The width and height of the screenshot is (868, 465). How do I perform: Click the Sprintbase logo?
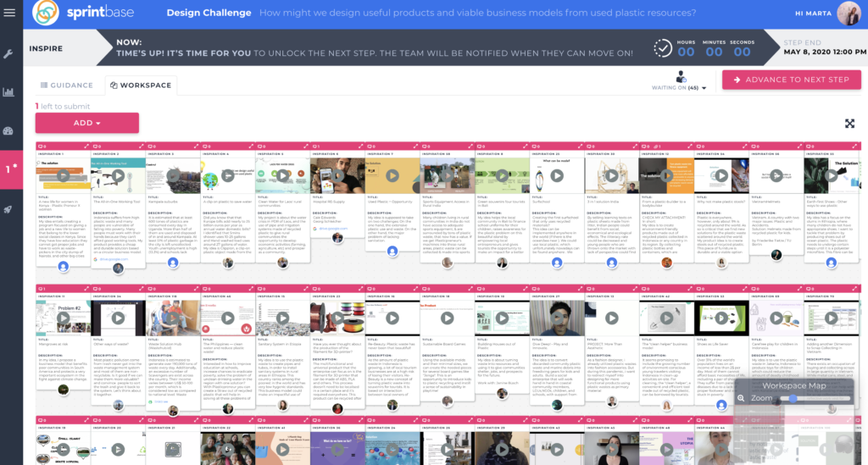83,12
